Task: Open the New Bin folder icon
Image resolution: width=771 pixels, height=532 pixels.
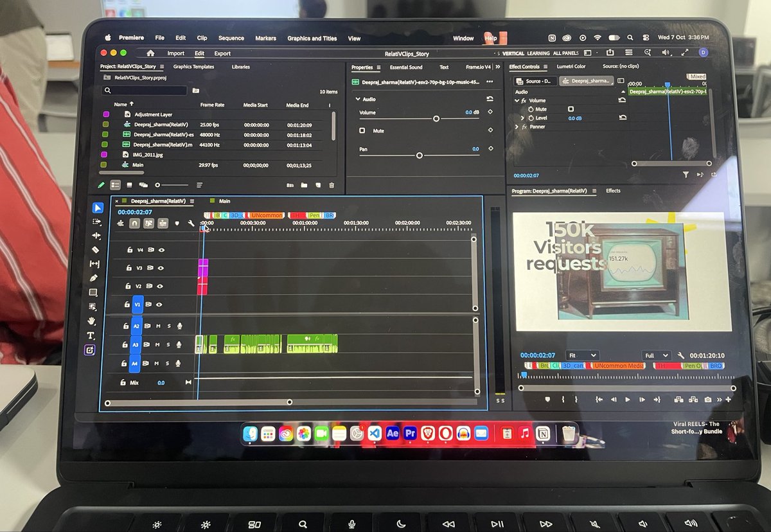Action: click(304, 185)
